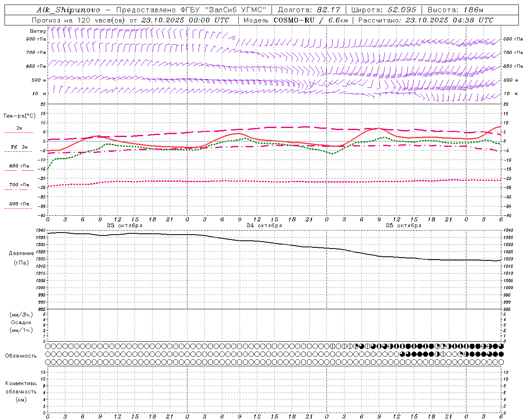Click the last filled circle in middle cloudiness row
This screenshot has height=420, width=525.
click(500, 354)
